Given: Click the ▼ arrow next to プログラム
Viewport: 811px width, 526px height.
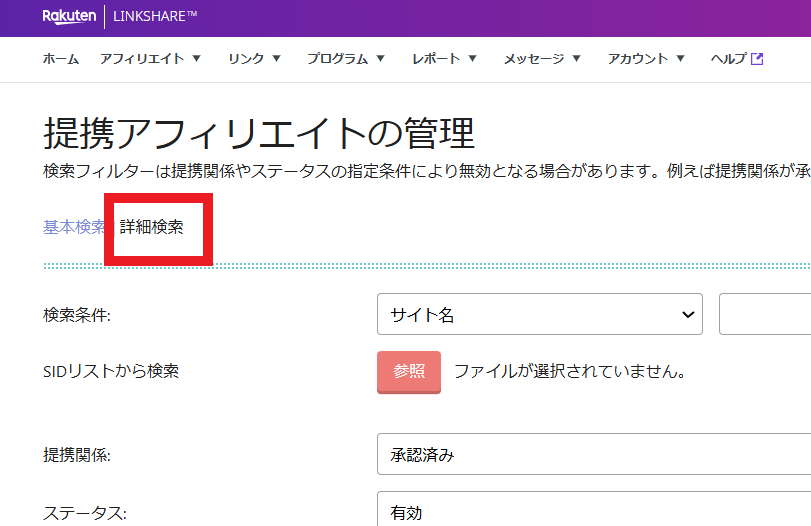Looking at the screenshot, I should coord(381,59).
